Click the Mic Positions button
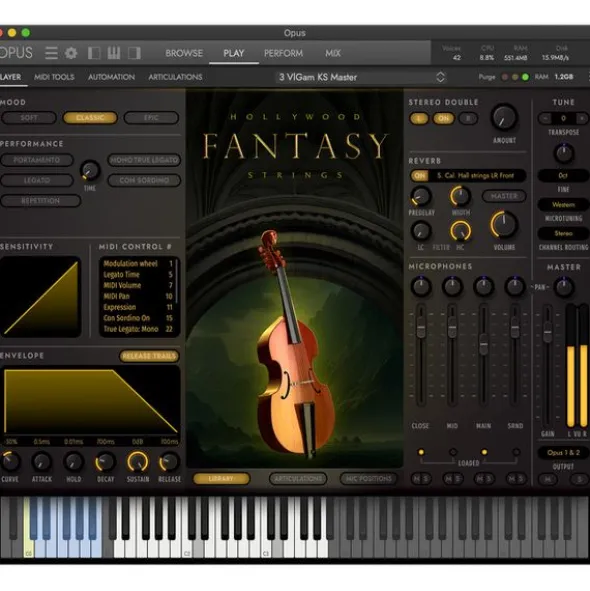590x591 pixels. click(368, 479)
